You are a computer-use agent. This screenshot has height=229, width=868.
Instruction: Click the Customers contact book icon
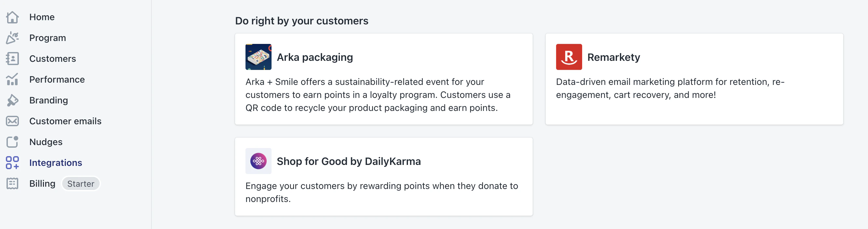pos(12,59)
